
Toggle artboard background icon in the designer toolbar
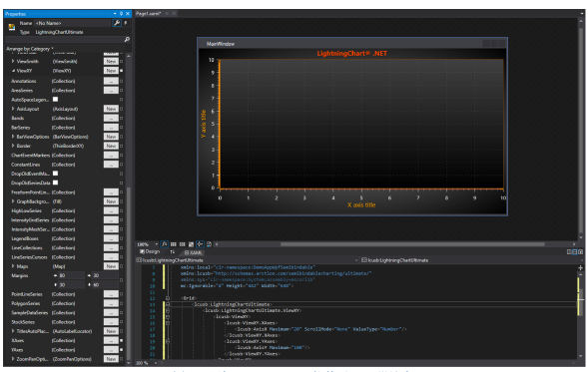point(191,244)
